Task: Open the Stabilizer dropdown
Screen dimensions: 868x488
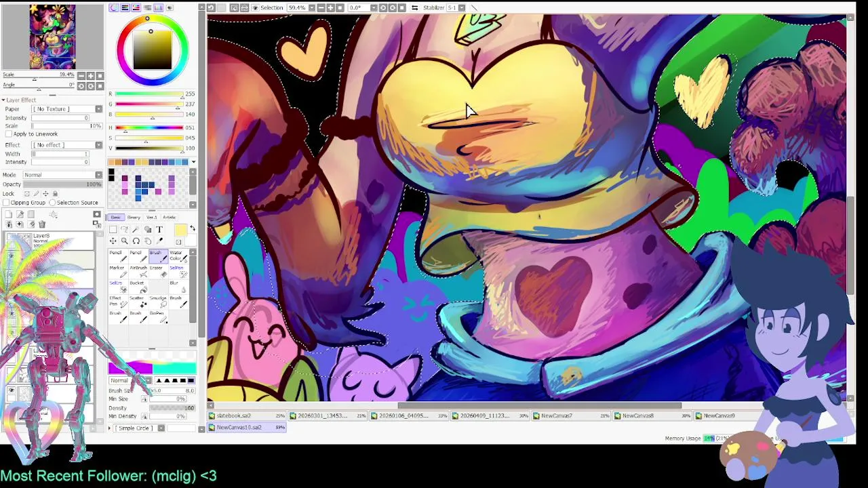Action: click(462, 8)
